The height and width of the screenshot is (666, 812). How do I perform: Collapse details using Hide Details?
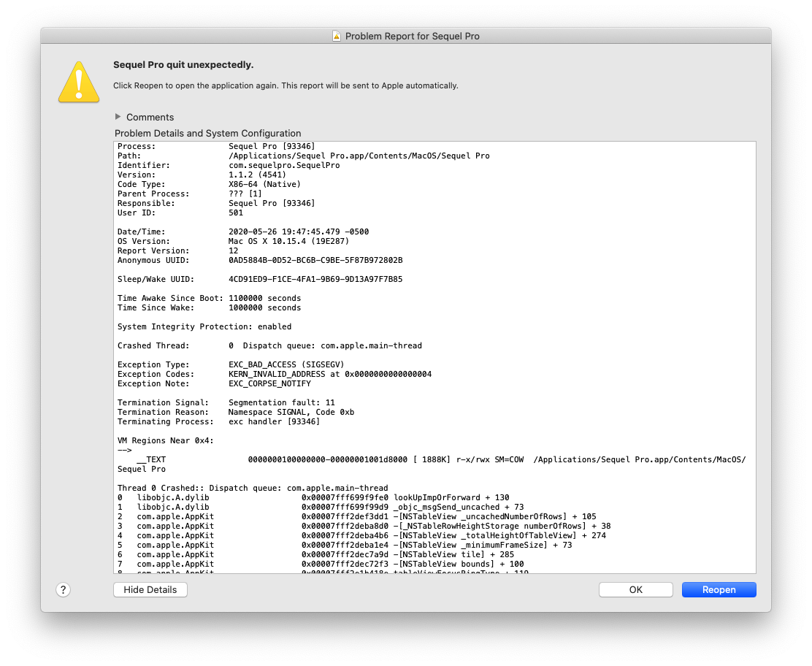click(150, 589)
